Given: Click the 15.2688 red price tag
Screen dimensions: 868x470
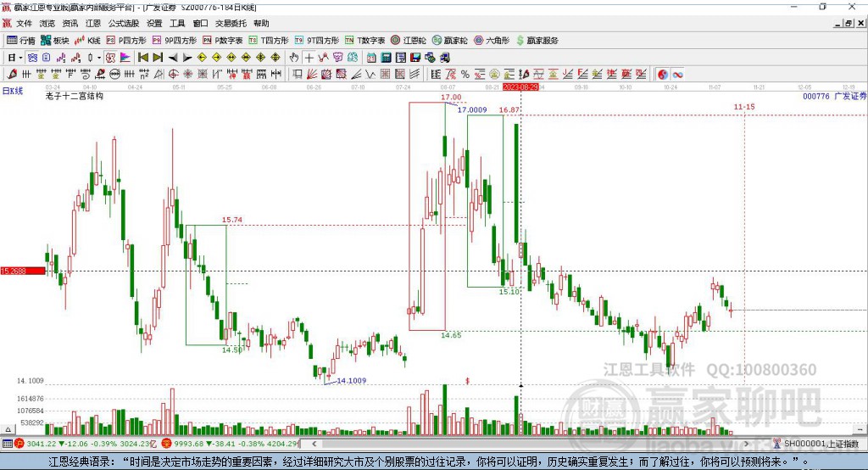Looking at the screenshot, I should pyautogui.click(x=23, y=271).
